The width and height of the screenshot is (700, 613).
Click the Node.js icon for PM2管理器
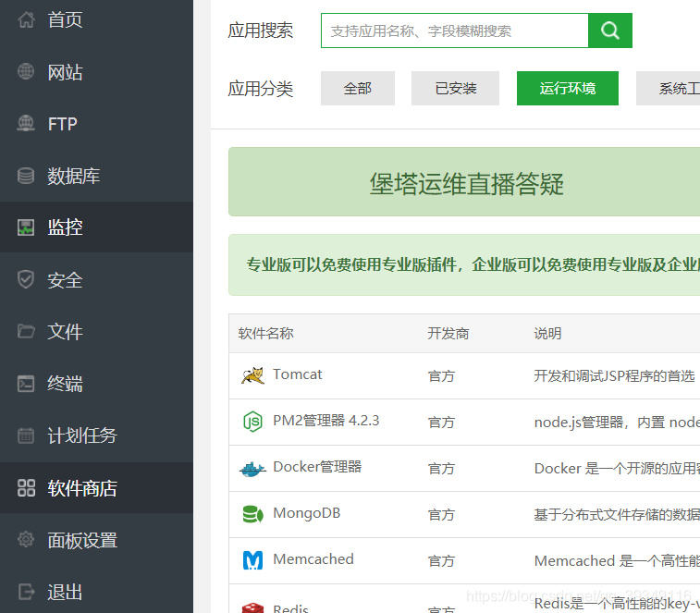[252, 422]
